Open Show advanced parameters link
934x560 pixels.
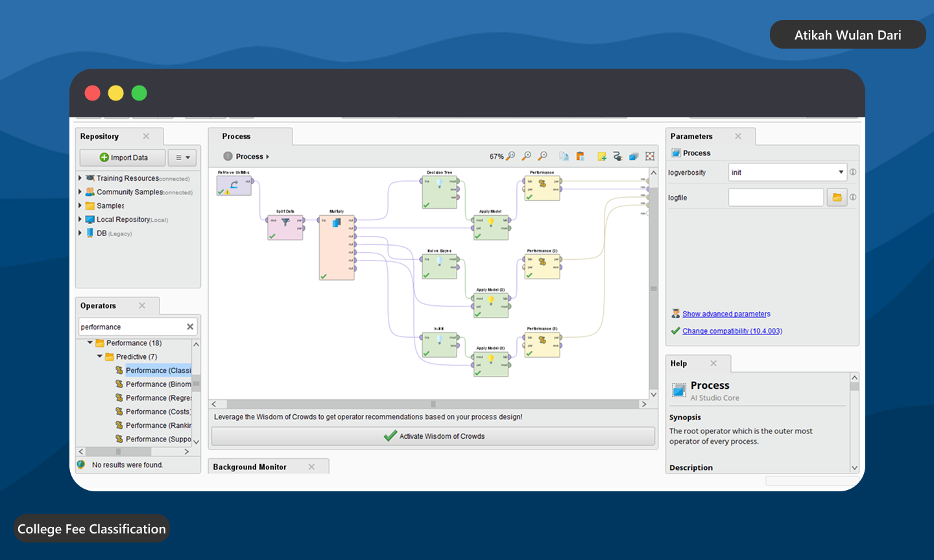726,314
